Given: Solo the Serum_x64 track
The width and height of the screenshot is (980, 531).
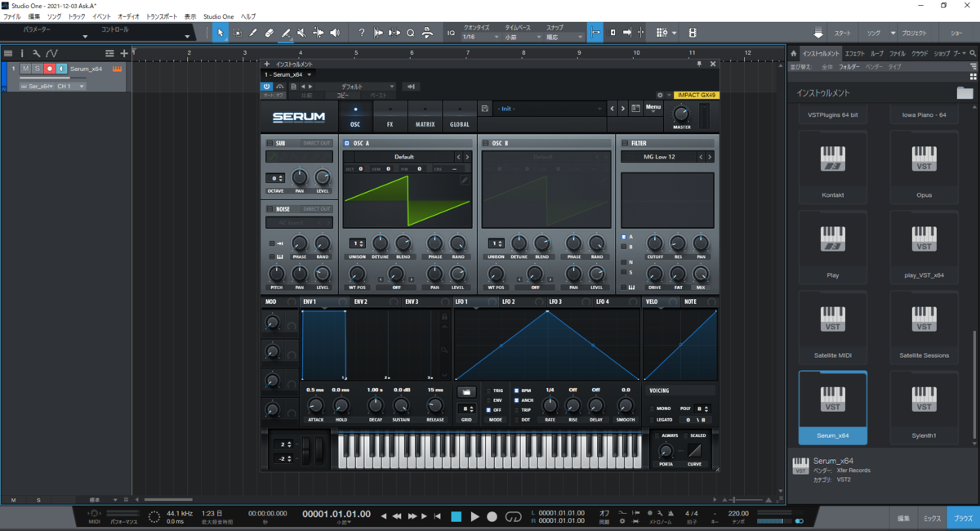Looking at the screenshot, I should [x=37, y=69].
